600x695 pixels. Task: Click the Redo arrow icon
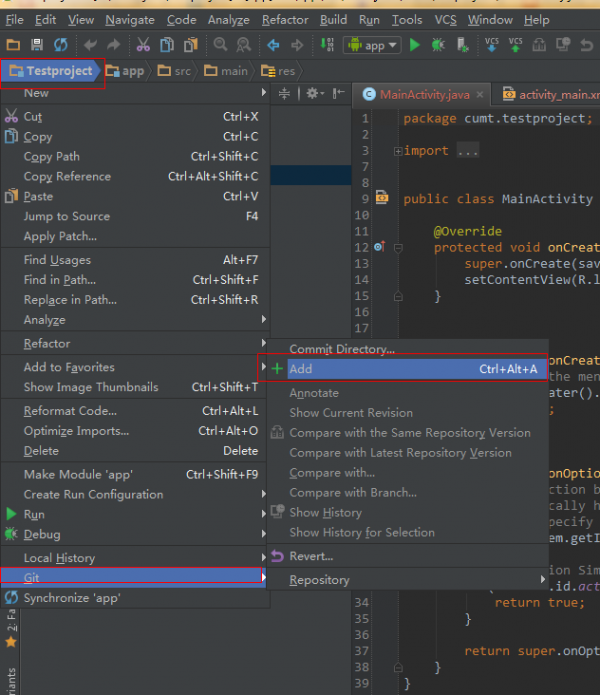tap(114, 45)
